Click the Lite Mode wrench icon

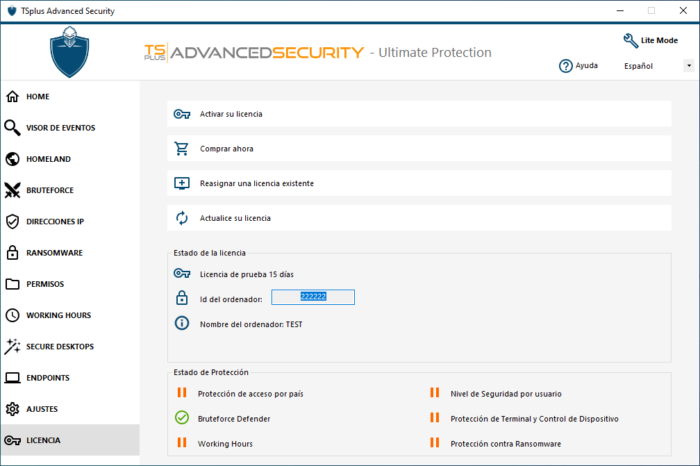(x=631, y=41)
